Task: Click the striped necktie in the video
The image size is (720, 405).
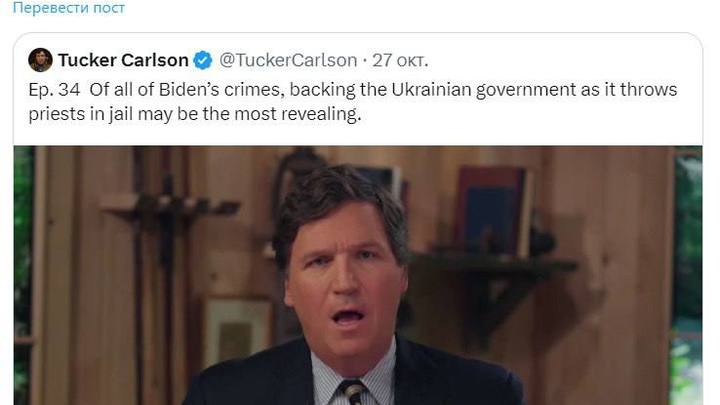Action: [x=353, y=393]
